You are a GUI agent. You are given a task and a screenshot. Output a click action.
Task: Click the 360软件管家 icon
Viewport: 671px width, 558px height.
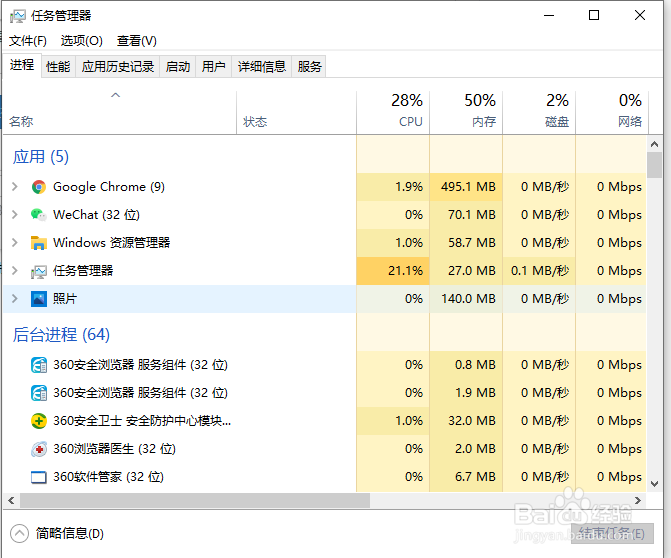(x=39, y=477)
